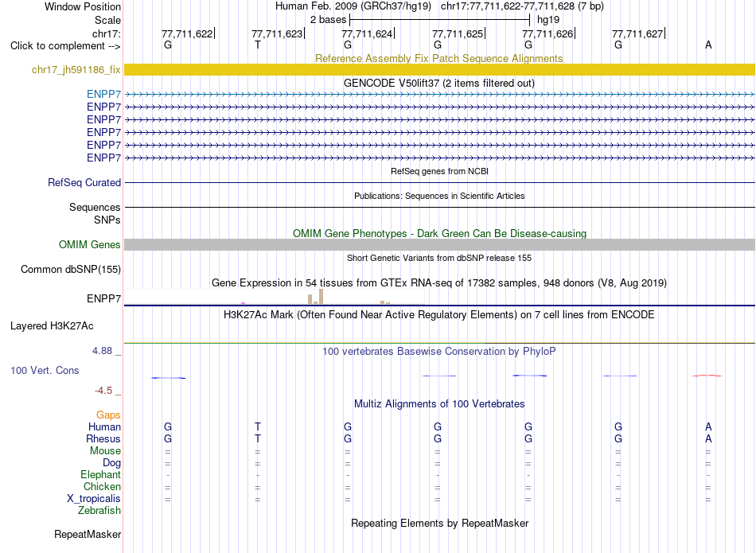The height and width of the screenshot is (553, 756).
Task: Click position label 77,711,625
Action: [x=458, y=33]
